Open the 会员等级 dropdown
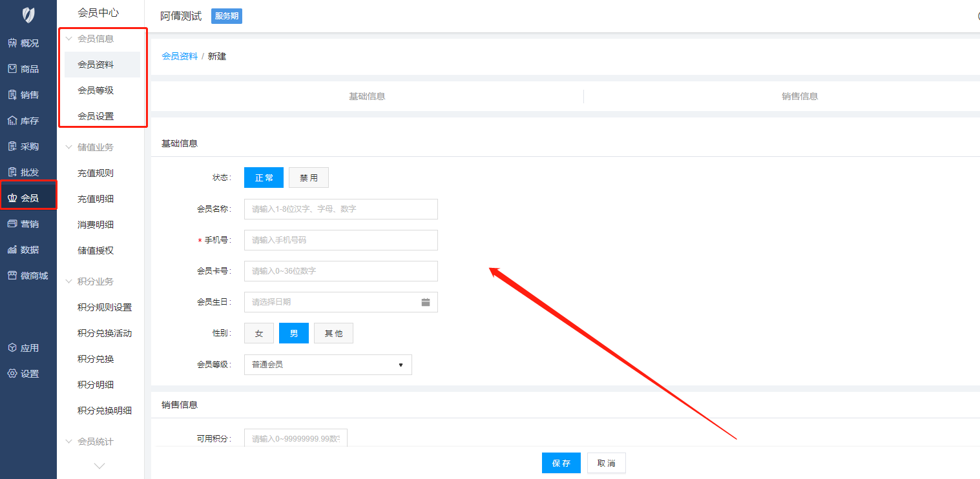980x479 pixels. tap(328, 365)
